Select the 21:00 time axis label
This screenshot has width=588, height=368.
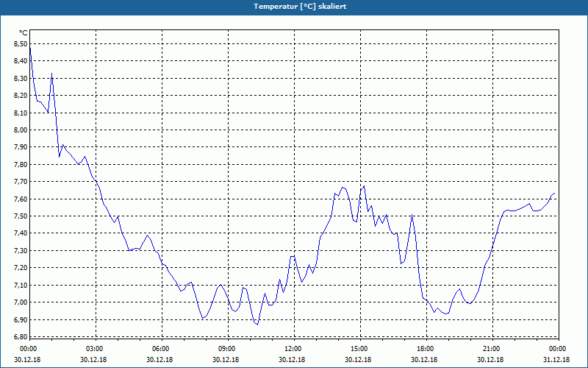pyautogui.click(x=491, y=349)
